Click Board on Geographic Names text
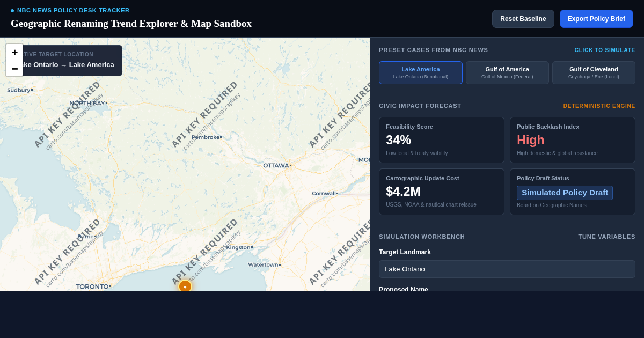 (x=552, y=205)
